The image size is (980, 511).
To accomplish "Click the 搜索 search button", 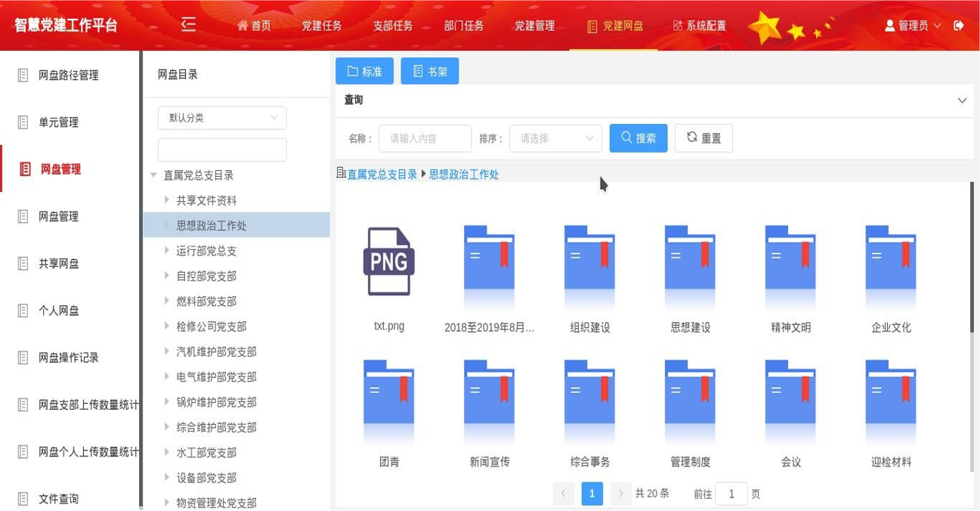I will coord(638,138).
